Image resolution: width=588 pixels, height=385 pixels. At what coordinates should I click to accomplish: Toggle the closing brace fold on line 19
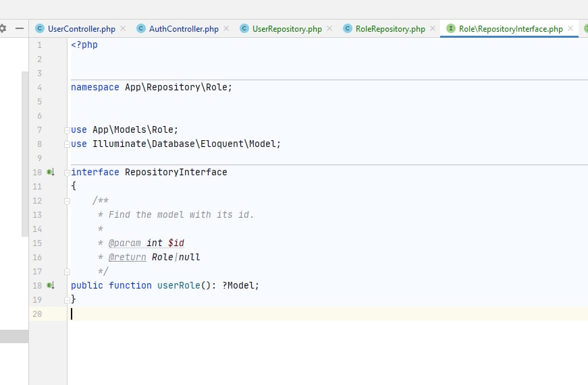pos(67,299)
